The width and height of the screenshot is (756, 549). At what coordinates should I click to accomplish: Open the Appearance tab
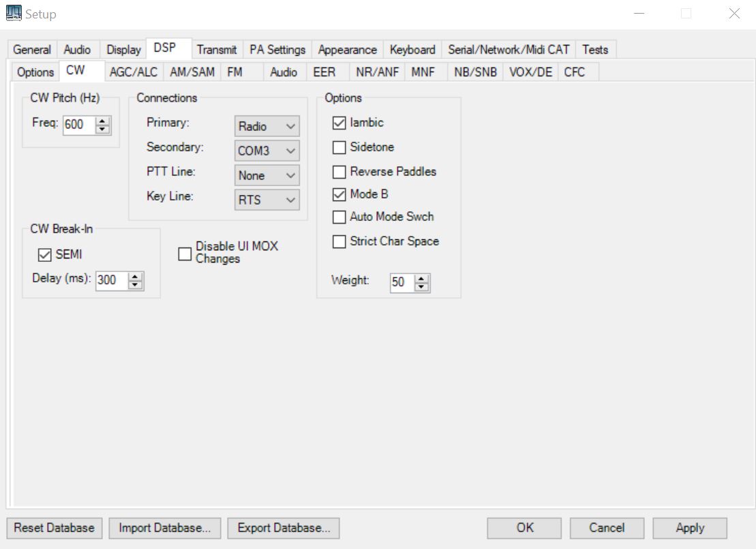[x=347, y=50]
